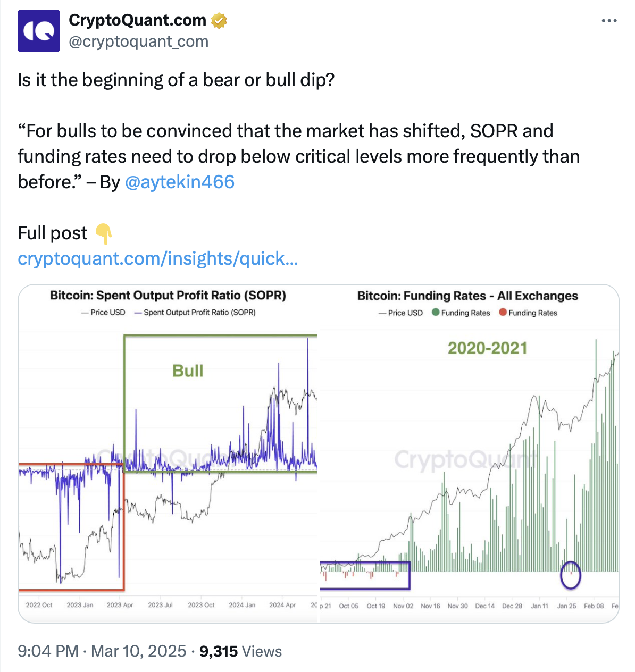Open the SOPR chart image on left
635x672 pixels.
pyautogui.click(x=168, y=453)
